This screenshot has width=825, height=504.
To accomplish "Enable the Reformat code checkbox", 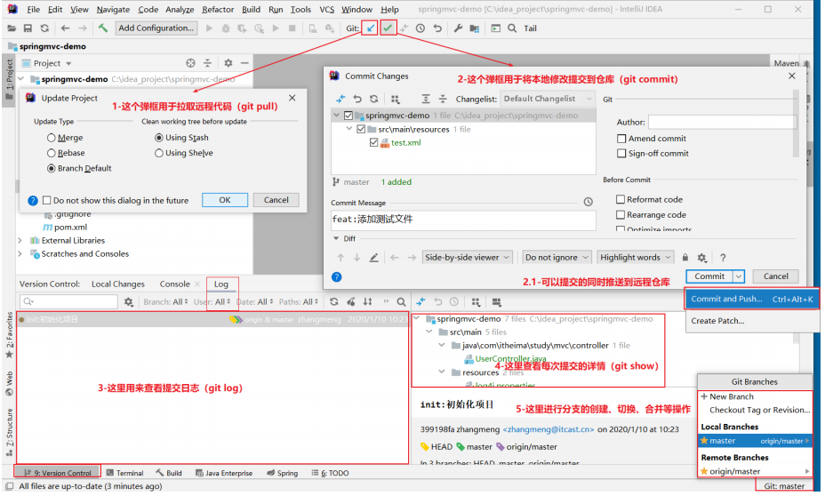I will click(621, 200).
